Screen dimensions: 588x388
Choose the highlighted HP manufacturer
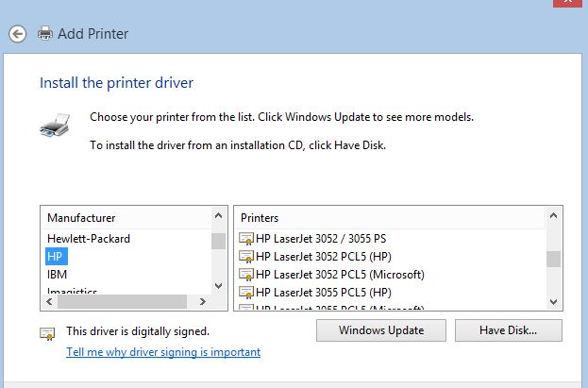56,257
